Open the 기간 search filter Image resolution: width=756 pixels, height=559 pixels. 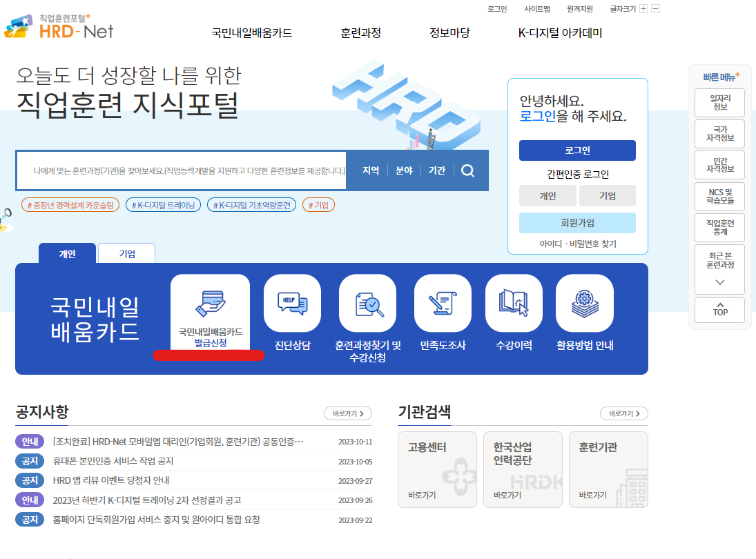pos(436,170)
